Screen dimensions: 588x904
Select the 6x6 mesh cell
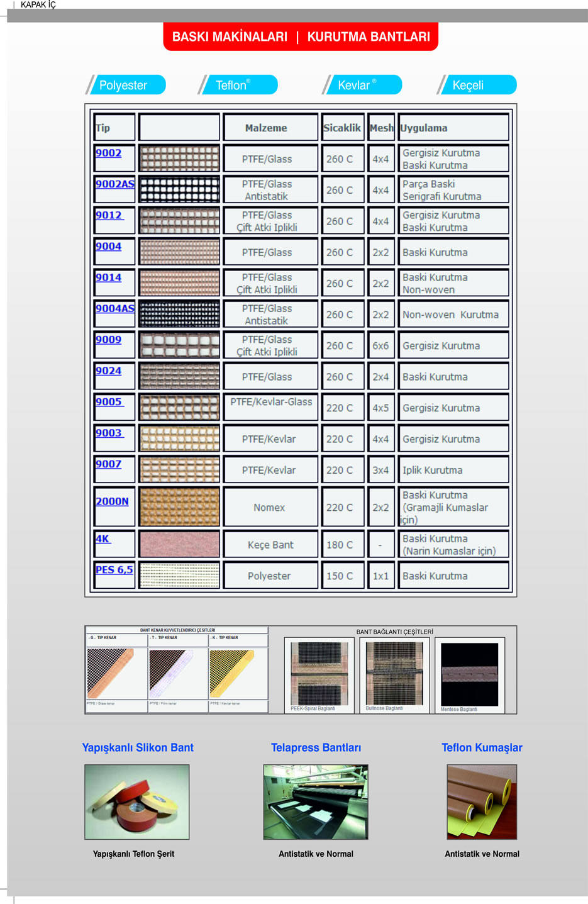point(381,345)
